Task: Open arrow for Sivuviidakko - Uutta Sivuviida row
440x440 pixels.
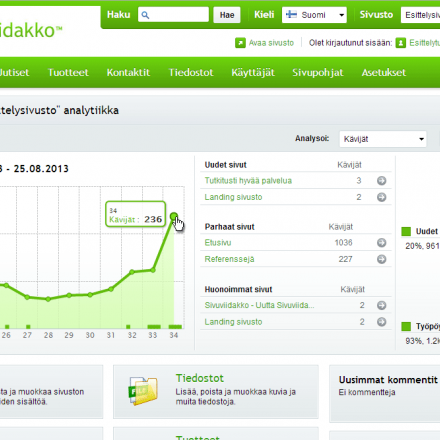Action: coord(381,305)
